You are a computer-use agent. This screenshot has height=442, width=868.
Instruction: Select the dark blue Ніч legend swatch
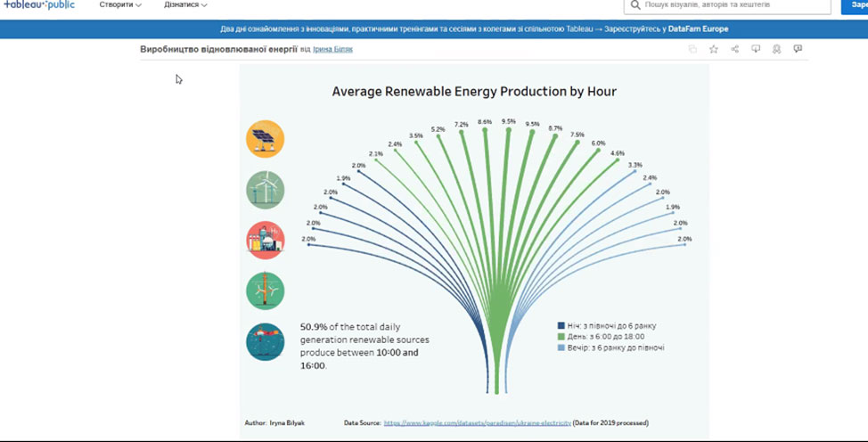(x=561, y=326)
